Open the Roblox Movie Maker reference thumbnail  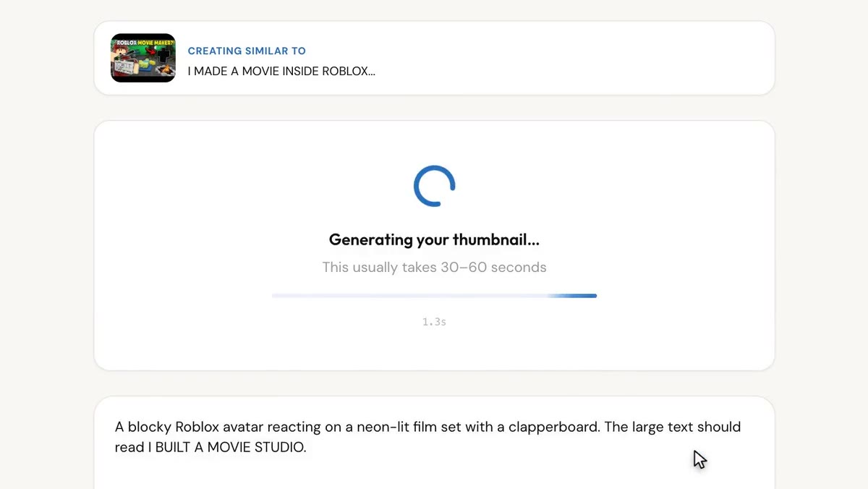143,58
